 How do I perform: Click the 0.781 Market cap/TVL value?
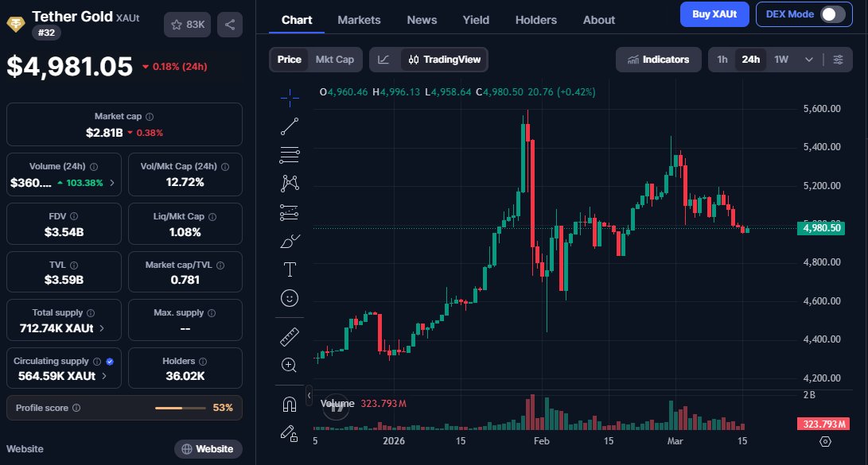[x=185, y=280]
